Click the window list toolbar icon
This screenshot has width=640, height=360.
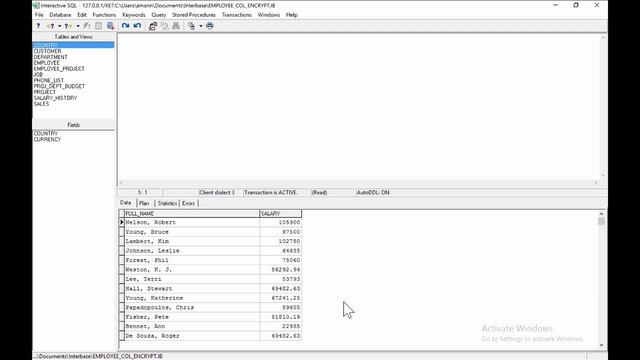pos(191,26)
